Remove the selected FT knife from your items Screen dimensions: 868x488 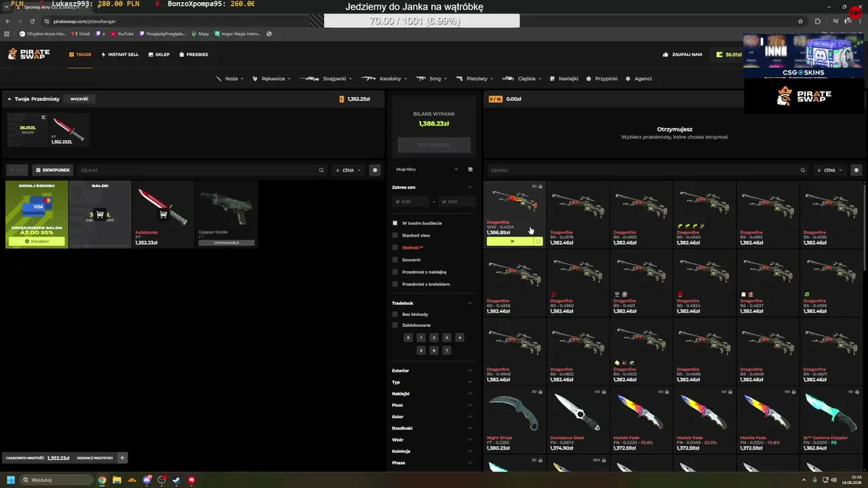[x=69, y=129]
